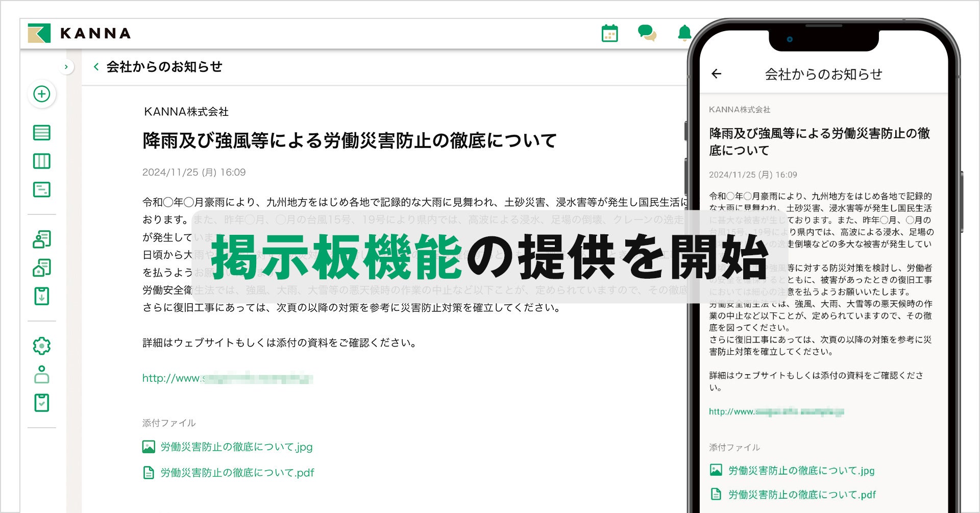The image size is (980, 513).
Task: Click the KANNA logo
Action: click(x=80, y=33)
